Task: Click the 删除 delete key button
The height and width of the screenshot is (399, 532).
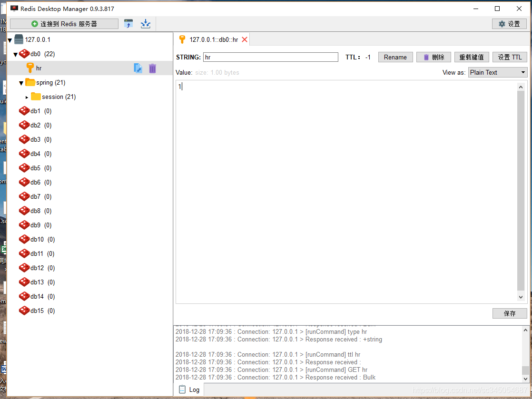Action: [433, 57]
